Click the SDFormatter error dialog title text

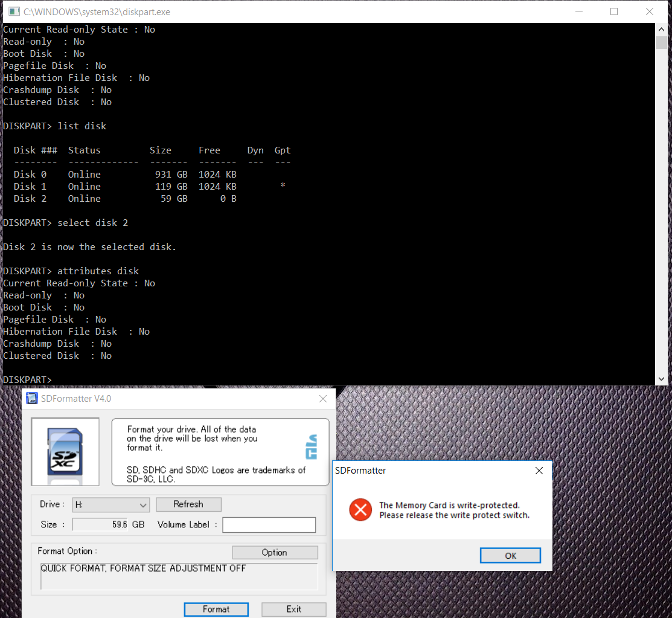coord(360,471)
